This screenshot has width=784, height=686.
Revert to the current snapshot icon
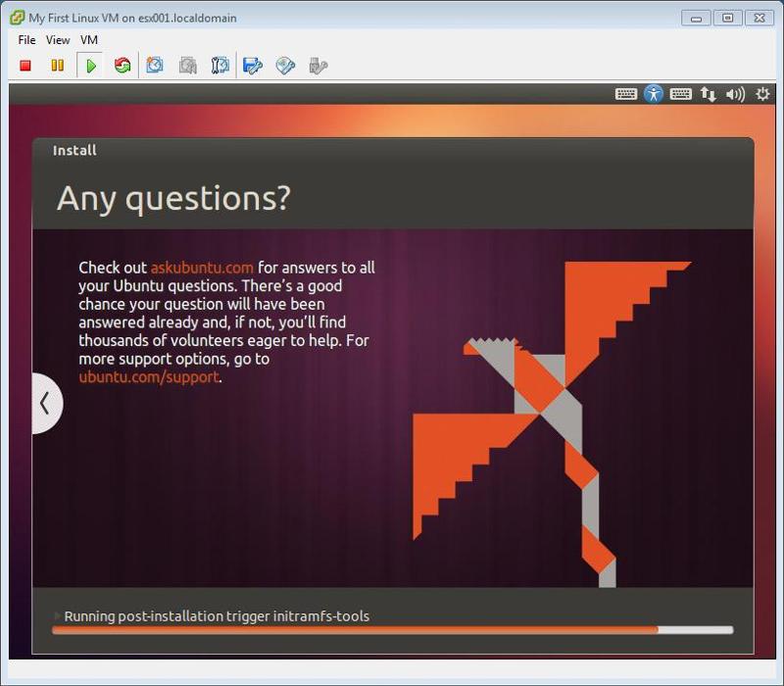coord(188,66)
